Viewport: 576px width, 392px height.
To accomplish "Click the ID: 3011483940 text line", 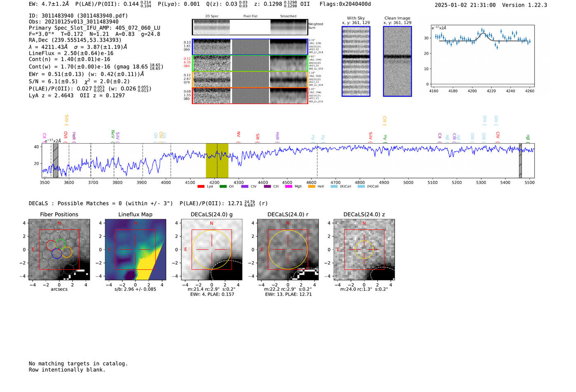I will (x=78, y=16).
